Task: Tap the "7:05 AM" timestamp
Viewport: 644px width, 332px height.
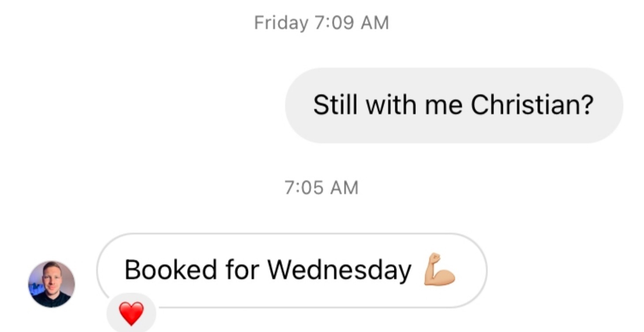Action: pyautogui.click(x=322, y=187)
